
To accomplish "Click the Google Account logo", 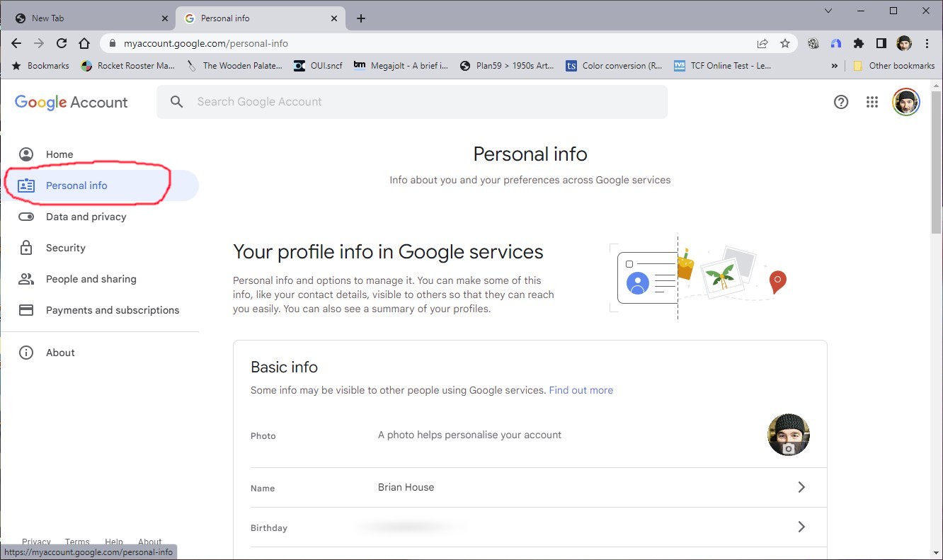I will (x=71, y=102).
